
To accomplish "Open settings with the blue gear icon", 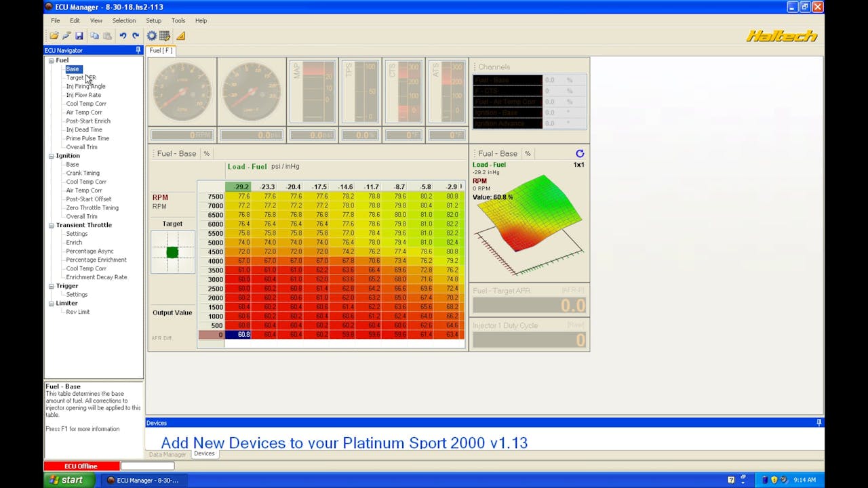I will point(152,36).
